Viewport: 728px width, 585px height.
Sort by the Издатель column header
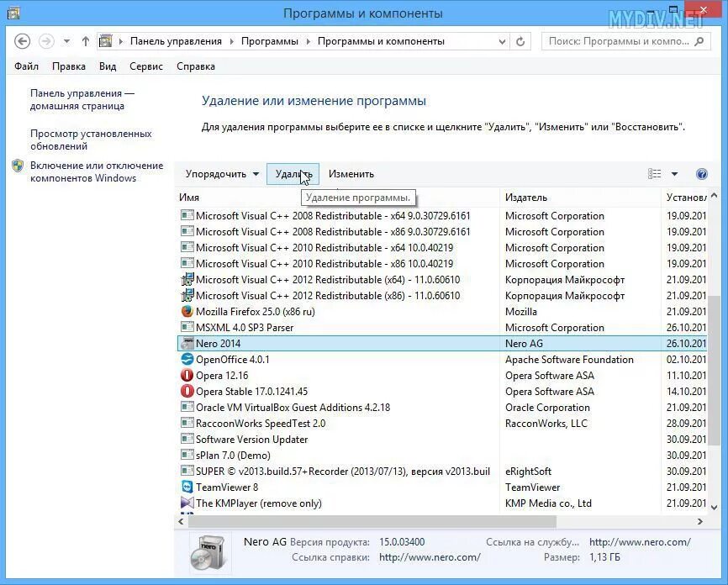point(526,198)
